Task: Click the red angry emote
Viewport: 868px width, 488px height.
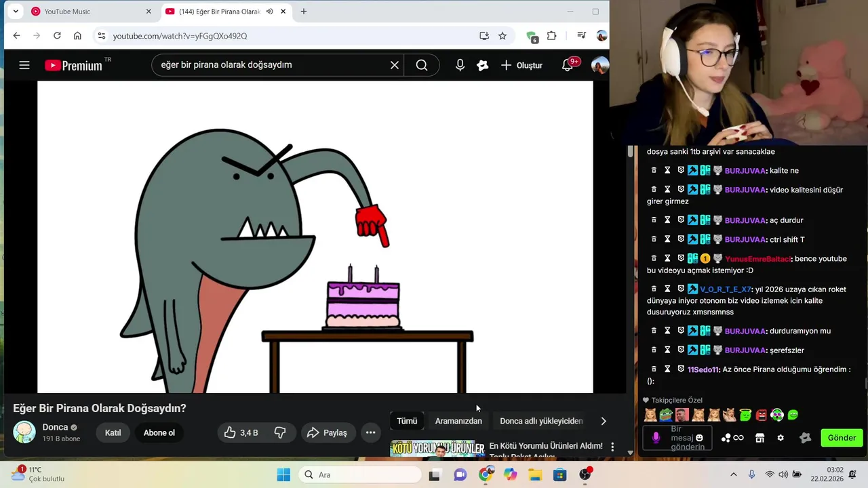Action: tap(761, 415)
